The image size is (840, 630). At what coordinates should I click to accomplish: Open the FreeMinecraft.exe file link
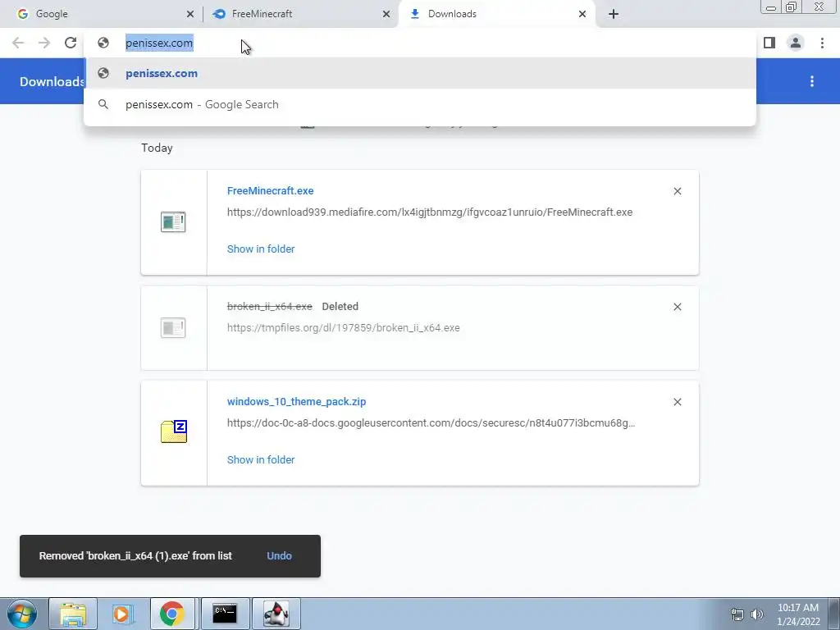pos(271,190)
